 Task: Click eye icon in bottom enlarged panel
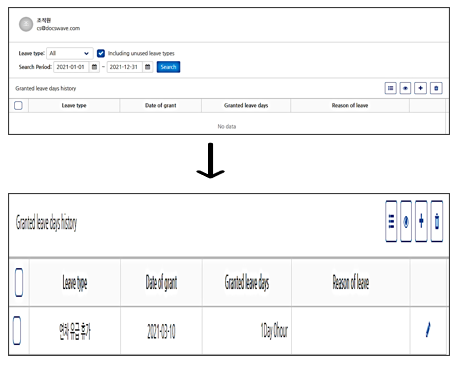pyautogui.click(x=406, y=221)
